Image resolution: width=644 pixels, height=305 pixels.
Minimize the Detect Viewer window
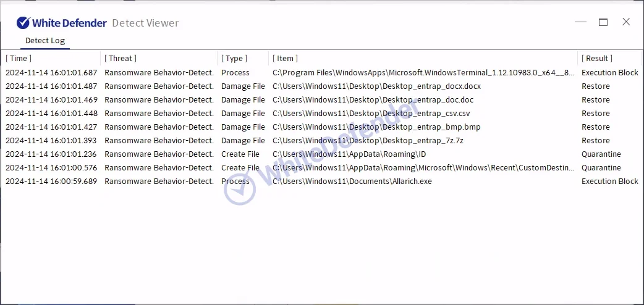point(580,22)
